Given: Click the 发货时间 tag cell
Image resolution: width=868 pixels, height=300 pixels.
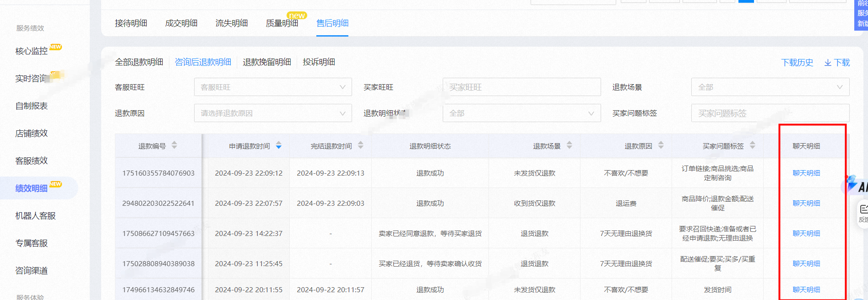Looking at the screenshot, I should pyautogui.click(x=717, y=289).
